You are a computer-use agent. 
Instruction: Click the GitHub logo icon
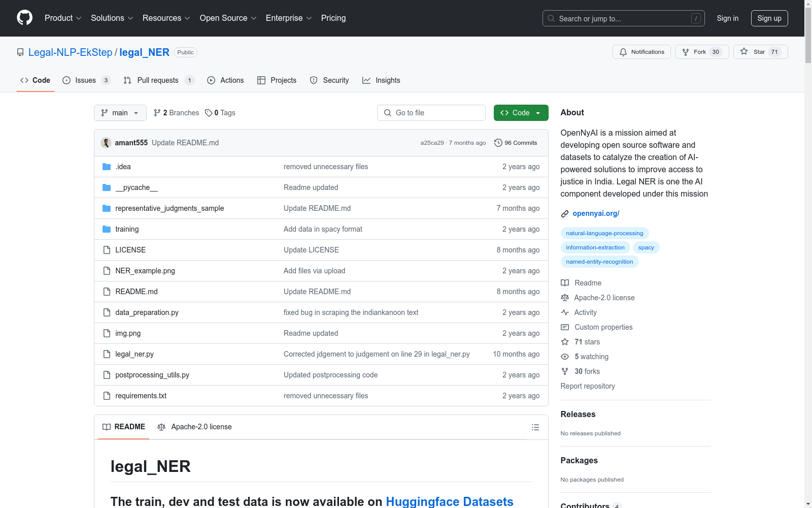point(24,18)
